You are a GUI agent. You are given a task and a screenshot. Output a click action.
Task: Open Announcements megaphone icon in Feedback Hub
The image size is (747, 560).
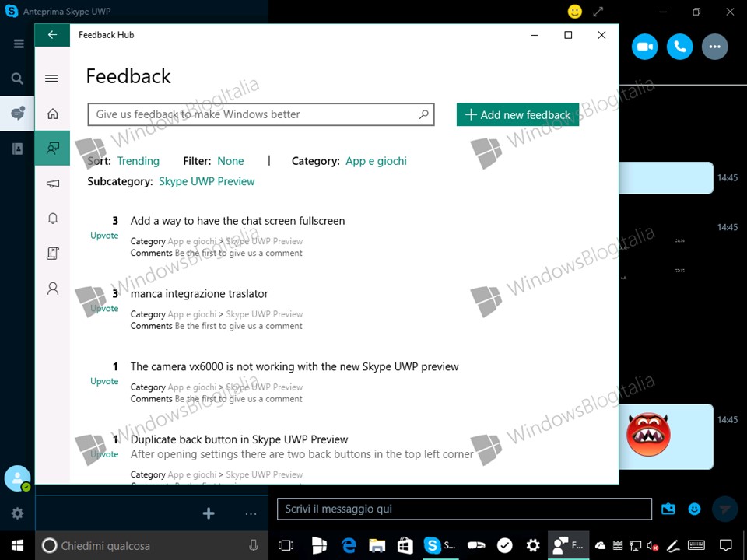(x=53, y=184)
